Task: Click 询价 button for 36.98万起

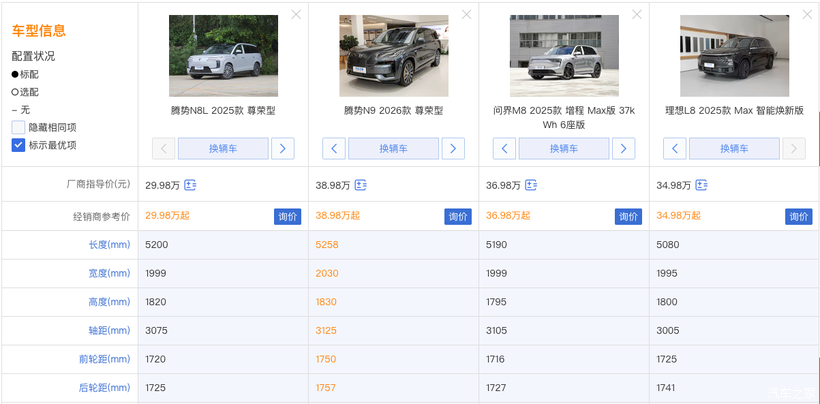Action: coord(628,216)
